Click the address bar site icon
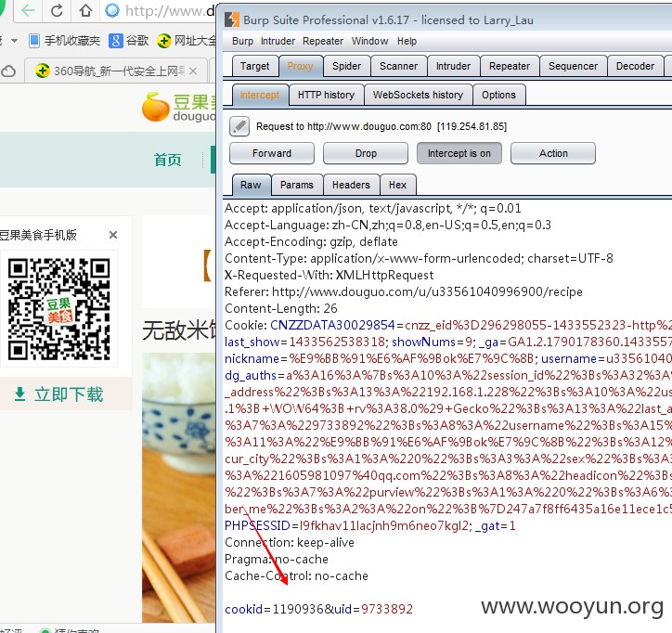Viewport: 672px width, 633px height. [112, 10]
